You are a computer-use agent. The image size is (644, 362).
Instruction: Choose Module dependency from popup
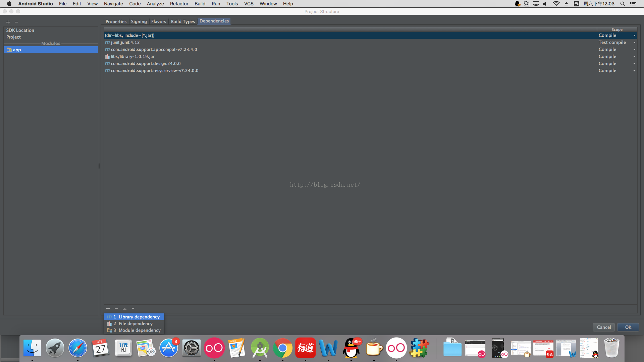point(134,330)
